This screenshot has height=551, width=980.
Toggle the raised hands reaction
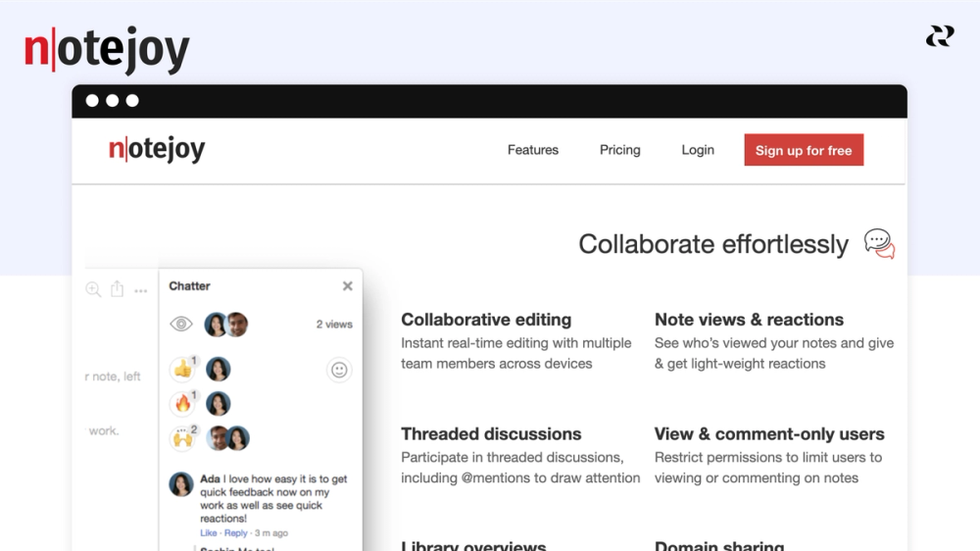point(183,438)
